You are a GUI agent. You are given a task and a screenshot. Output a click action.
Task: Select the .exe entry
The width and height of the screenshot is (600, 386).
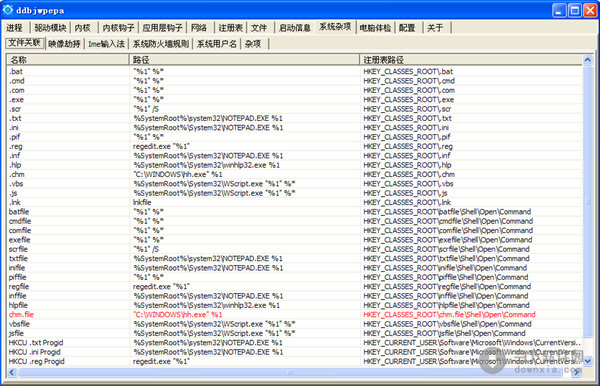[x=295, y=99]
